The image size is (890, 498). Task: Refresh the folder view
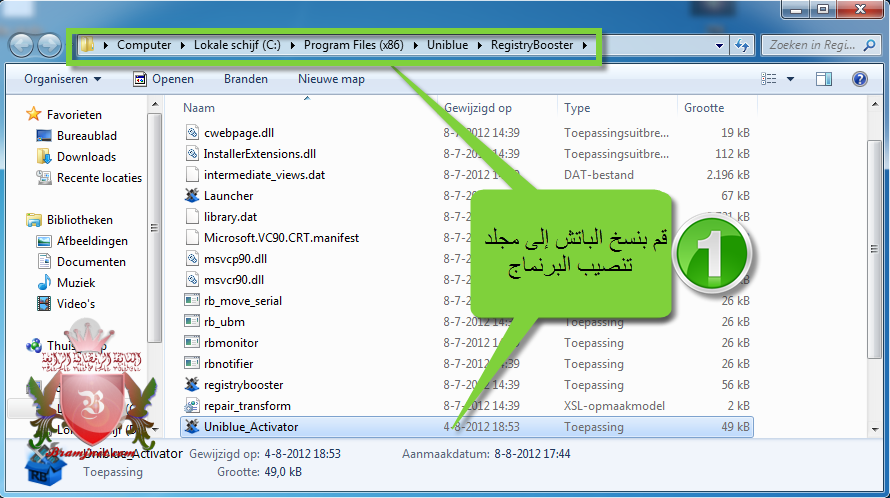point(742,45)
